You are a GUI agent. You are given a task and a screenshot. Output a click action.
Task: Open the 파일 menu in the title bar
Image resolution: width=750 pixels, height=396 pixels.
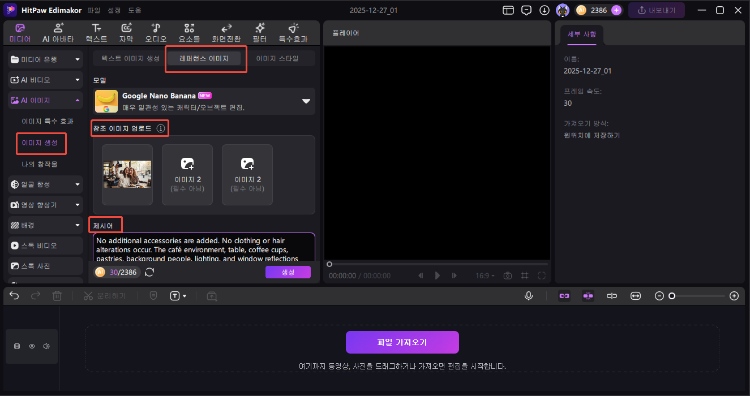click(x=94, y=10)
